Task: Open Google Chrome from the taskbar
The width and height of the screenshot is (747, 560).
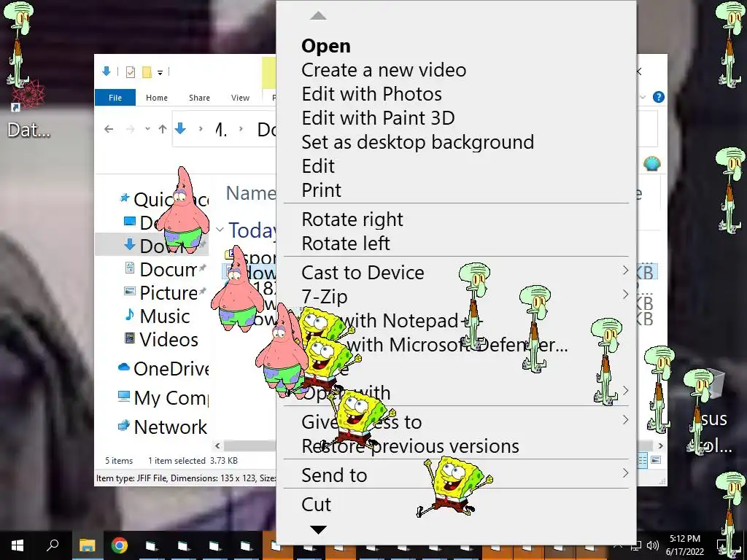Action: pyautogui.click(x=119, y=545)
